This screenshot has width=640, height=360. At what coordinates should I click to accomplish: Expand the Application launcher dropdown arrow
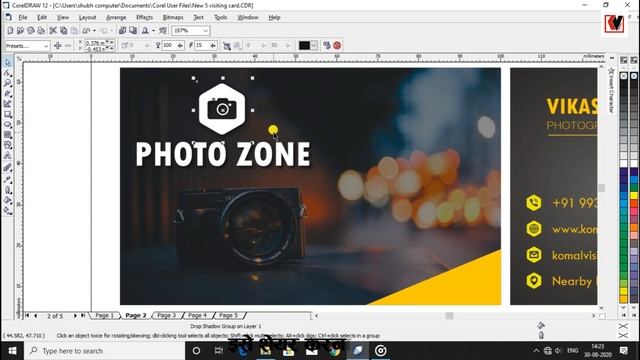coord(153,31)
